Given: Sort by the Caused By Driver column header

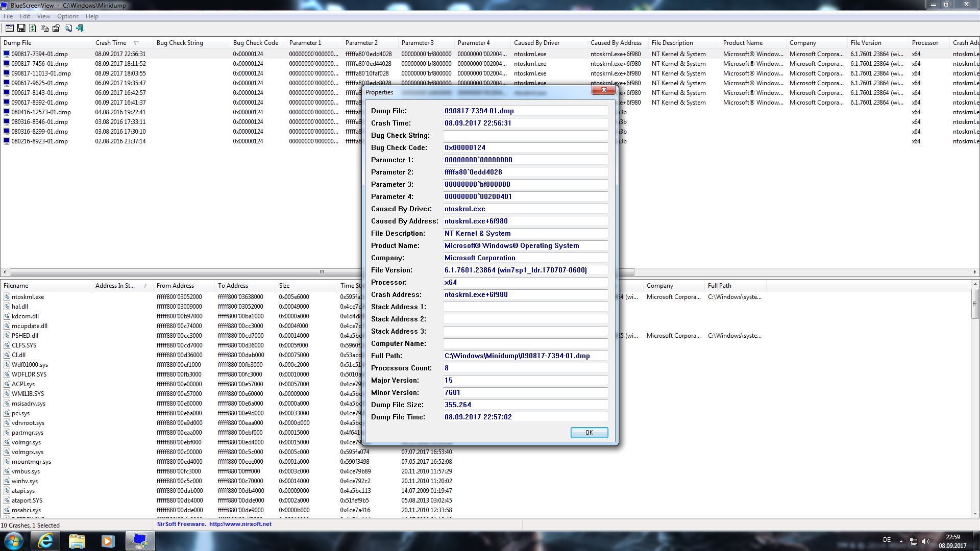Looking at the screenshot, I should click(549, 43).
